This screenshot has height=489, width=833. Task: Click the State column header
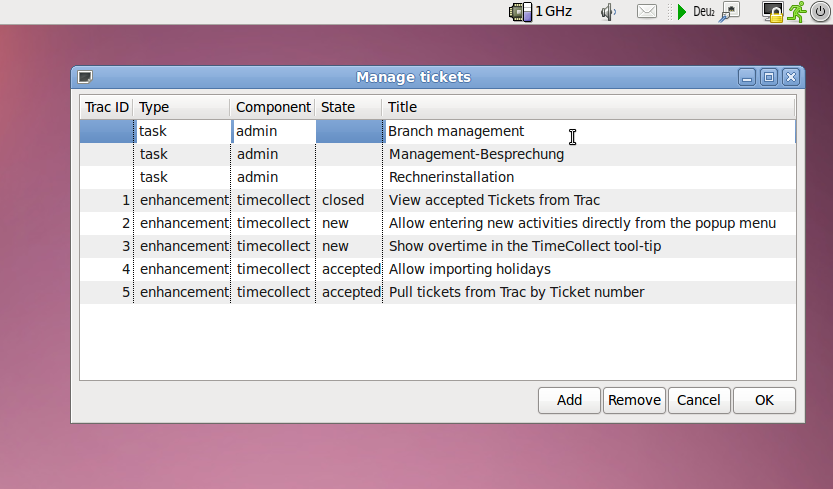(348, 107)
